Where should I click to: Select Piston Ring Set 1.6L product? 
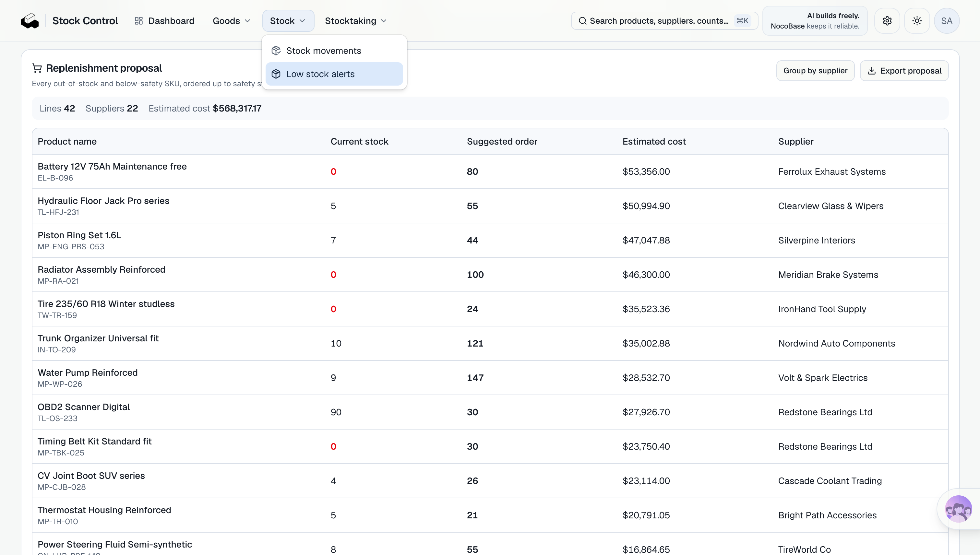click(79, 235)
